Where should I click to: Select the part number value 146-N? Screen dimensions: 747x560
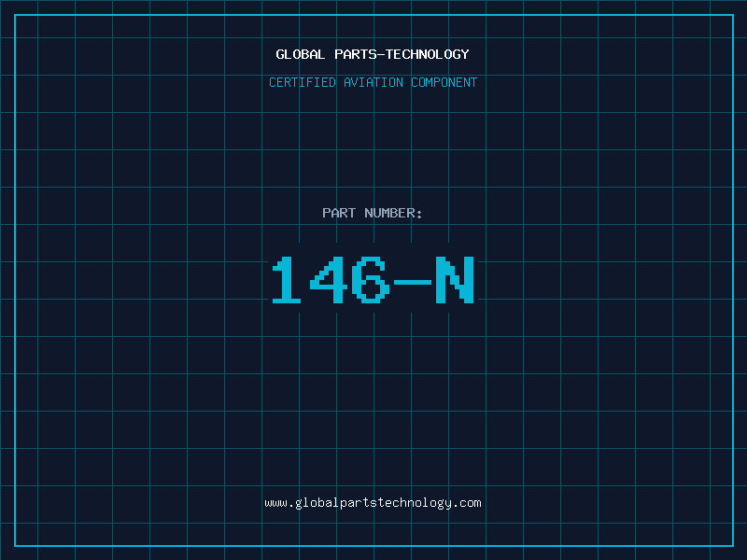373,280
